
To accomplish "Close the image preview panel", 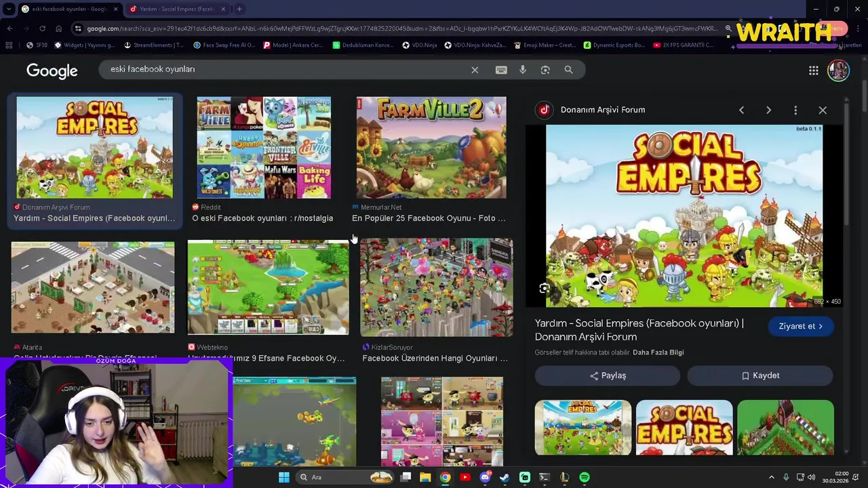I will tap(823, 110).
